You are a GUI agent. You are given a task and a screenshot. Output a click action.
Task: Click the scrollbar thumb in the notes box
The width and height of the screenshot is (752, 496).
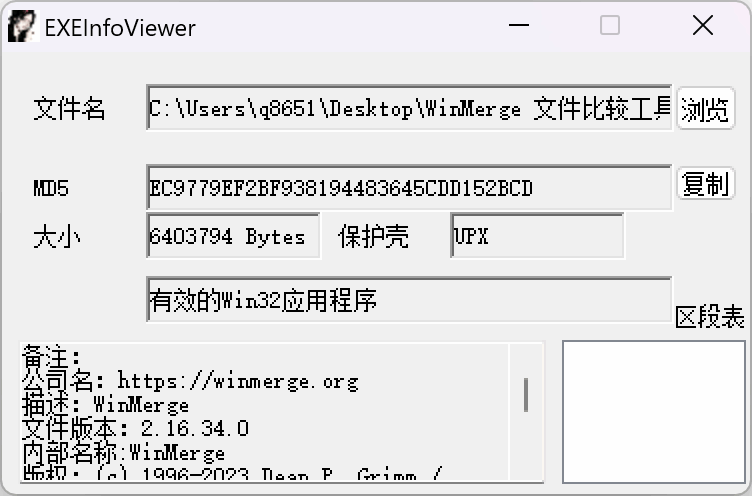tap(526, 395)
